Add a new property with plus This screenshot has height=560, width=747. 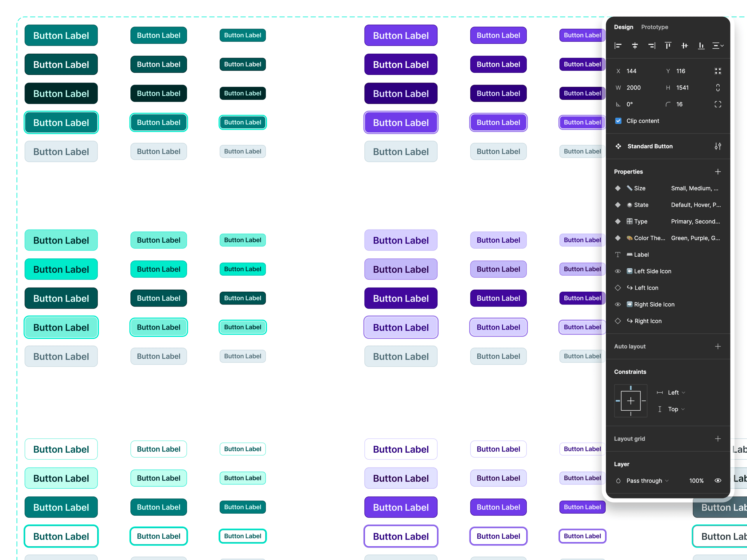pyautogui.click(x=718, y=171)
